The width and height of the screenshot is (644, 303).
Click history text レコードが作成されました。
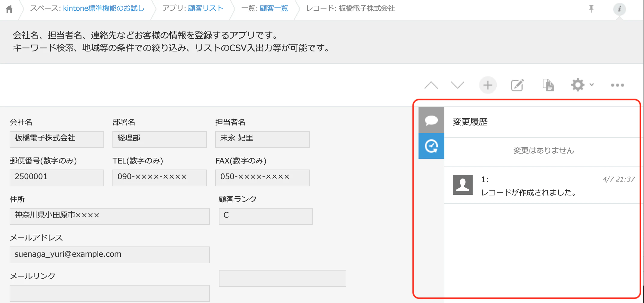529,192
